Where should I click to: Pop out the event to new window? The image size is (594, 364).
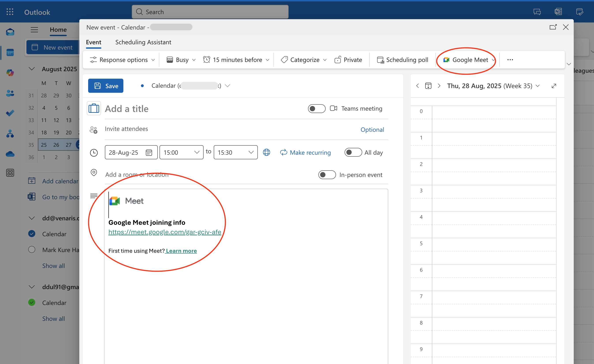point(553,27)
